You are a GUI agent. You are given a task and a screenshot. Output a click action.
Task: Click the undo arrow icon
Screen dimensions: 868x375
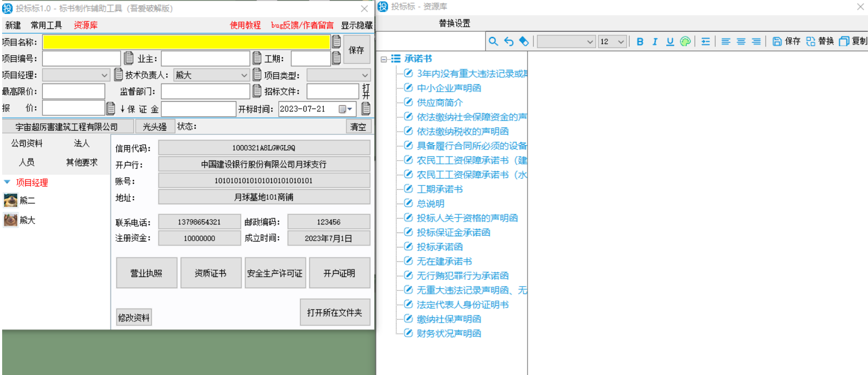[x=509, y=42]
